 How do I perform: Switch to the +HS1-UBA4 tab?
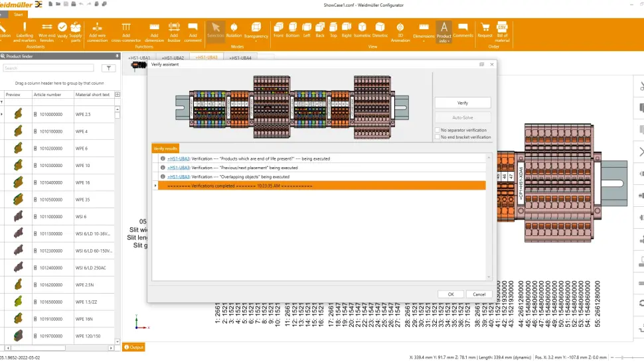pos(240,58)
